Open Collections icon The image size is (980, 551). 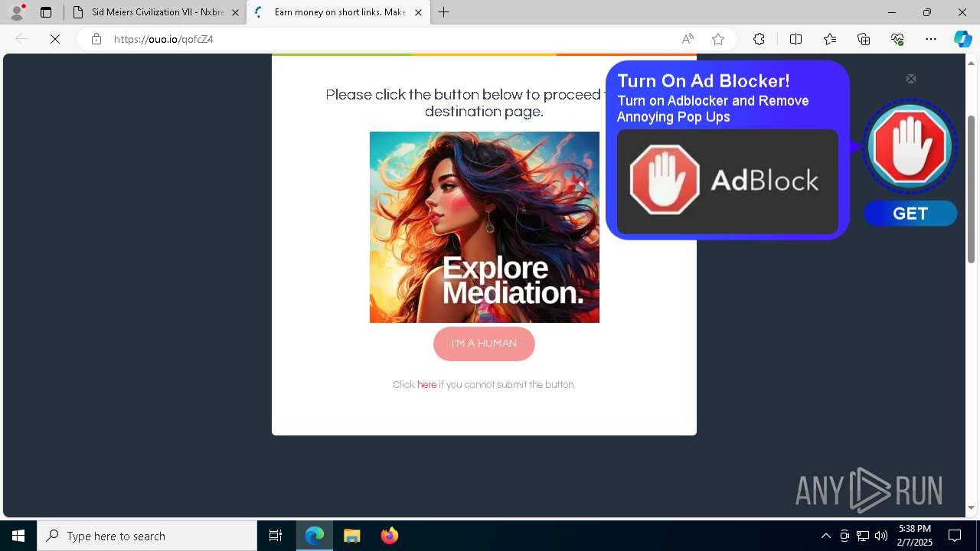point(864,39)
